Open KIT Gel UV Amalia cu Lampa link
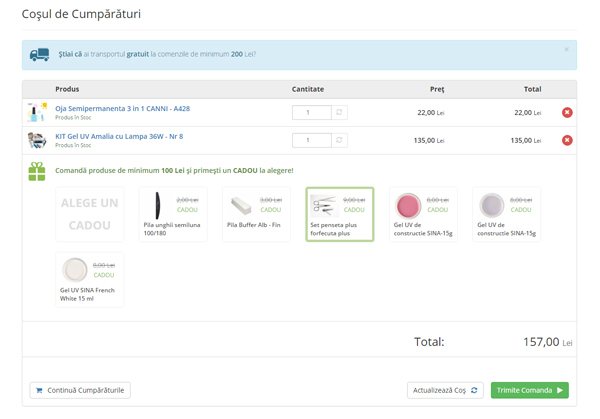The height and width of the screenshot is (419, 600). pyautogui.click(x=119, y=136)
